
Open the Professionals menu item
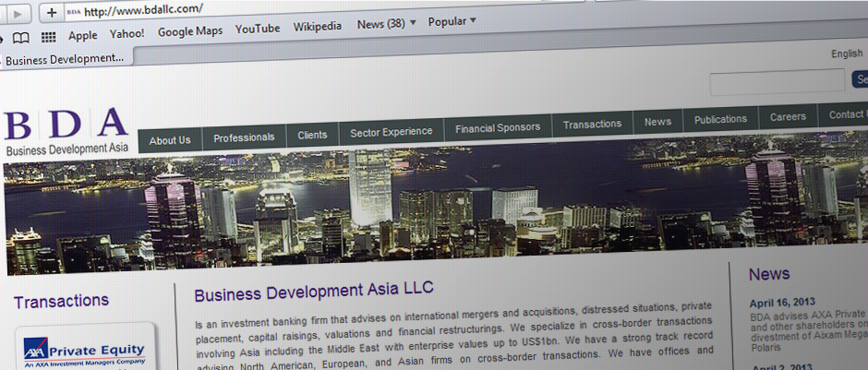pos(244,137)
